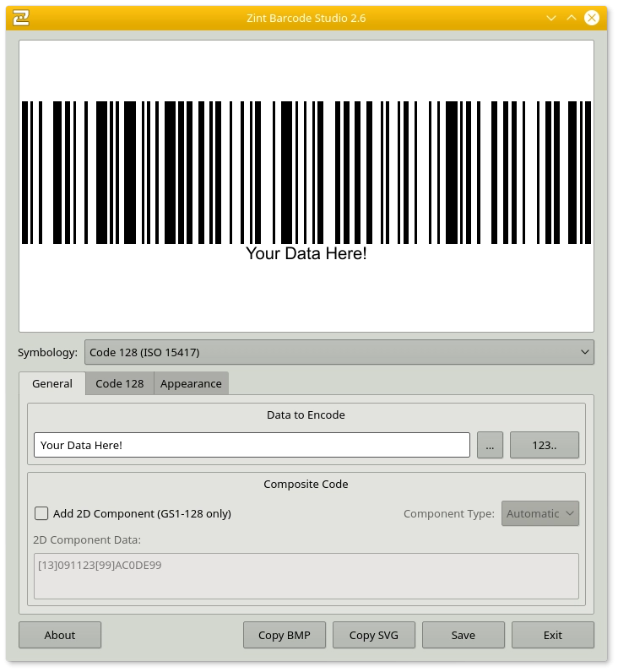Click the Exit button
618x672 pixels.
pos(552,635)
